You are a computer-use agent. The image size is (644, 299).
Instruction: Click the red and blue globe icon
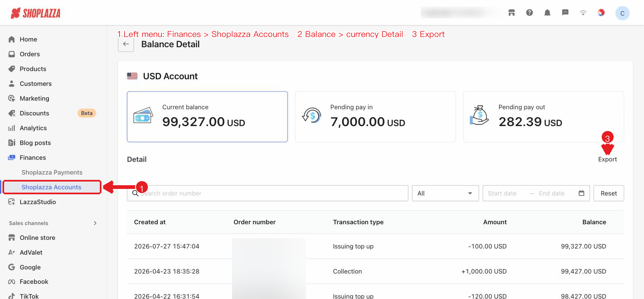click(601, 13)
